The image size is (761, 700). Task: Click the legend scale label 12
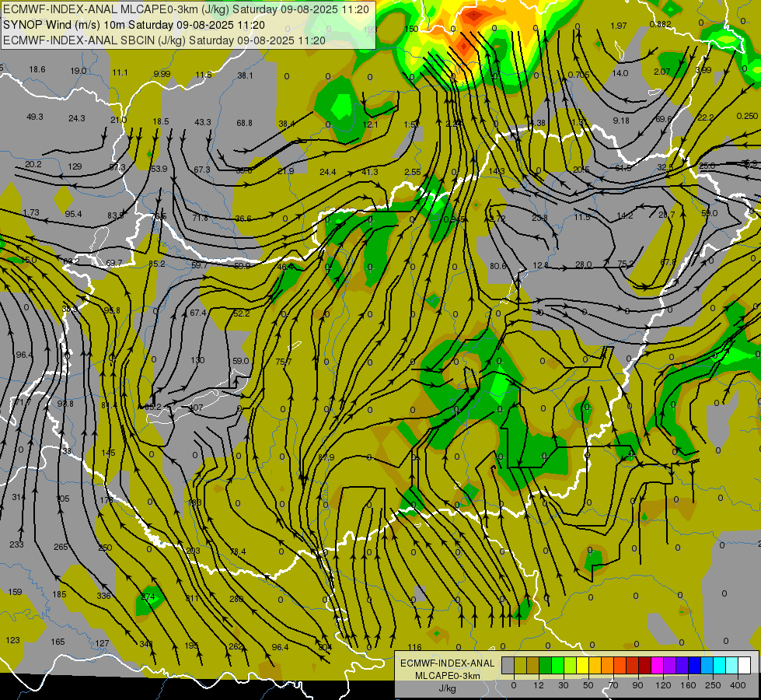coord(538,685)
